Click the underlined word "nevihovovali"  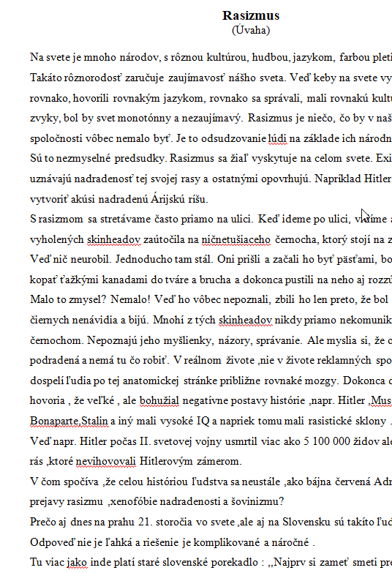tap(106, 461)
